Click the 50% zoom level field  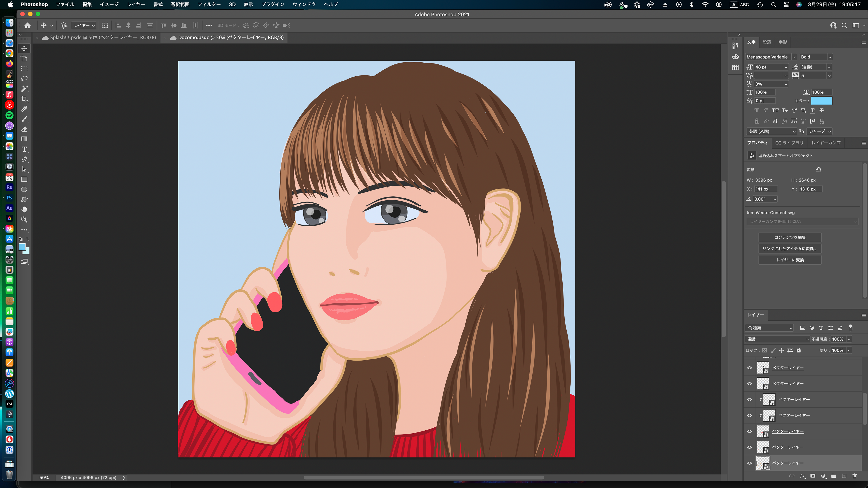(44, 478)
